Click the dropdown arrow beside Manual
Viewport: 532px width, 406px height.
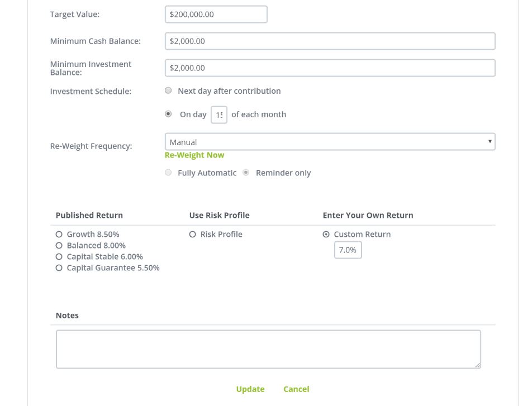(x=490, y=142)
